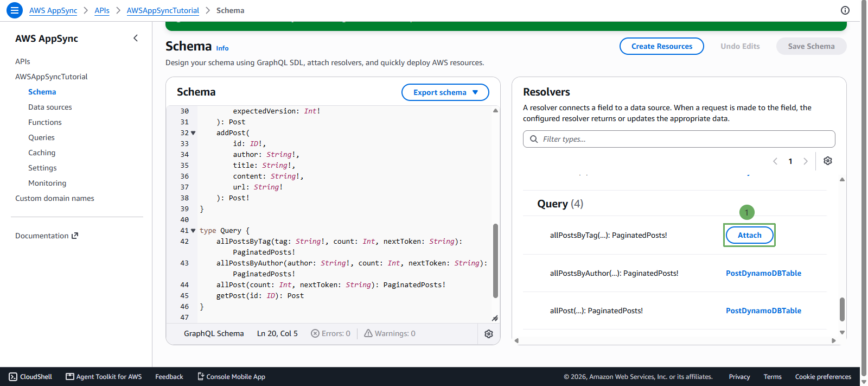Open CloudShell from the footer

[30, 377]
